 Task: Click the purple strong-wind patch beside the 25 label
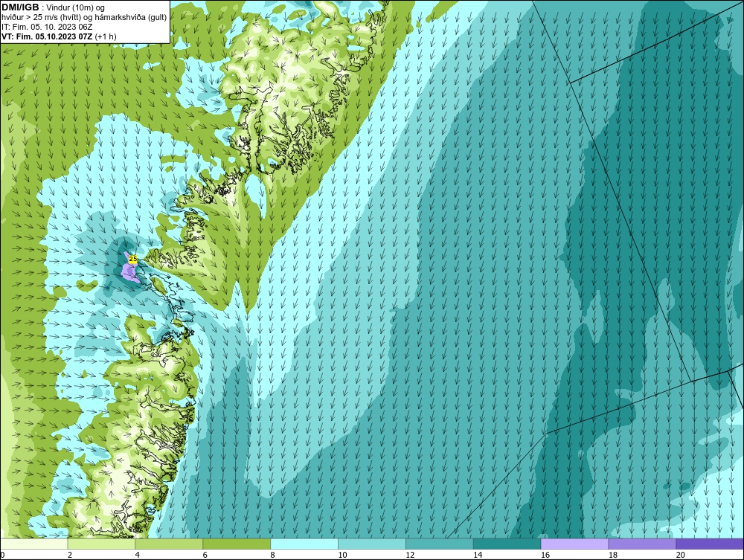(129, 271)
